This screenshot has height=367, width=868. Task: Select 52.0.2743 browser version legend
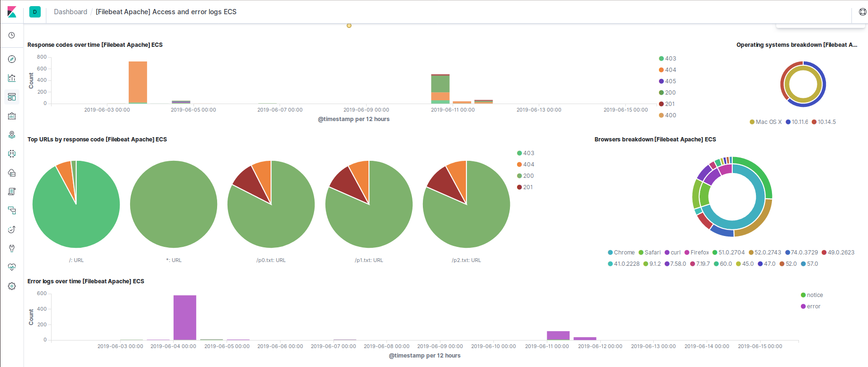(x=765, y=253)
